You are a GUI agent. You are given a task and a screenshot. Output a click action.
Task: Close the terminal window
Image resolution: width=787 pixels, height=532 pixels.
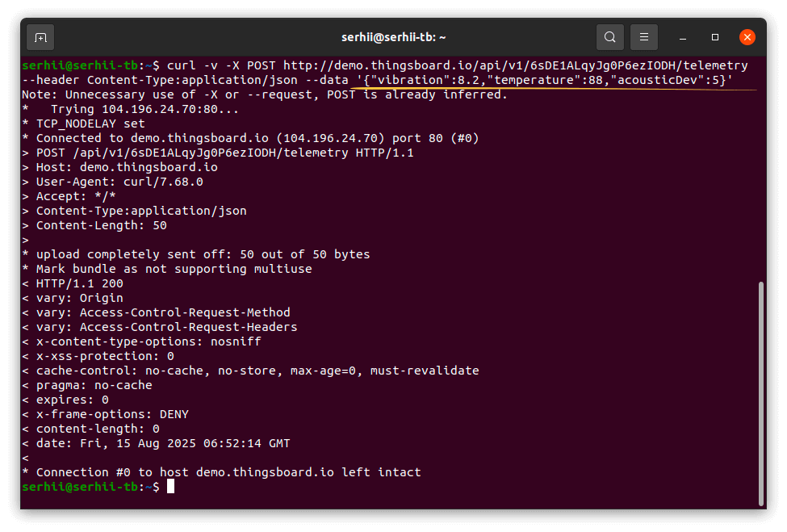click(747, 37)
